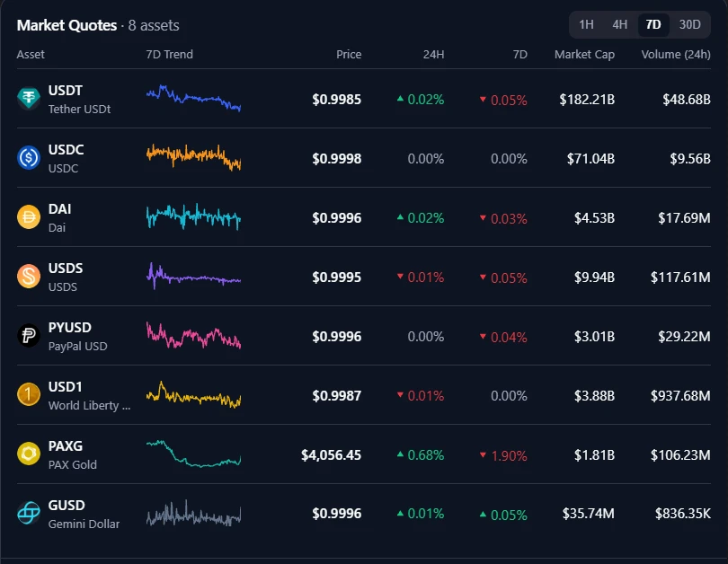Click the PAXG price $4,056.45

point(331,455)
